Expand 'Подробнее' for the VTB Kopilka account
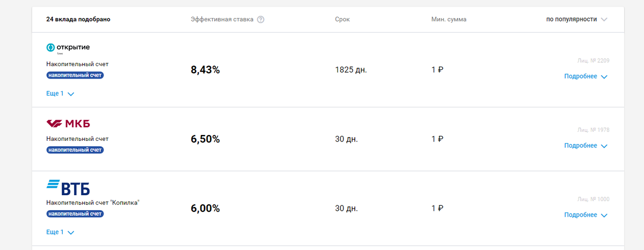644x250 pixels. (x=586, y=215)
